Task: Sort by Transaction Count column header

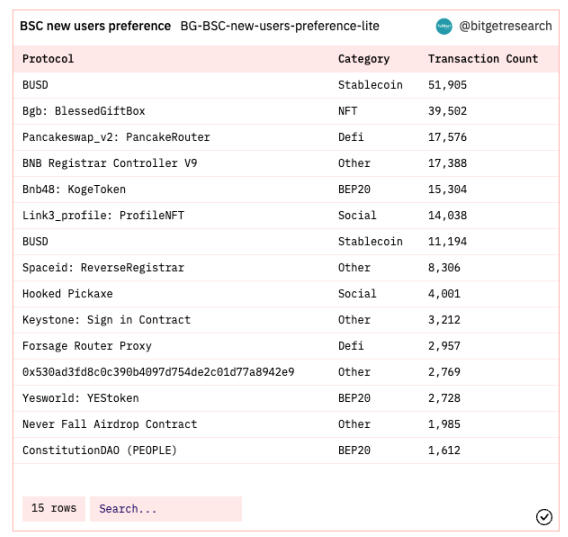Action: tap(483, 59)
